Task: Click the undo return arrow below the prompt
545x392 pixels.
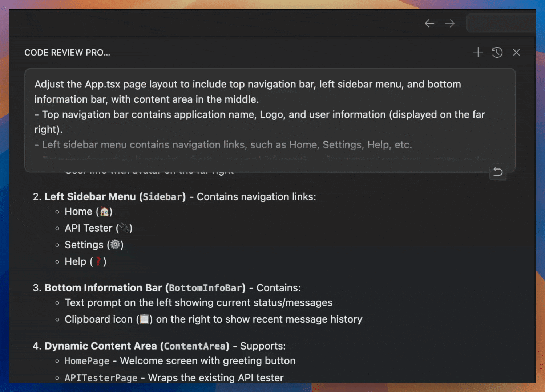Action: tap(498, 172)
